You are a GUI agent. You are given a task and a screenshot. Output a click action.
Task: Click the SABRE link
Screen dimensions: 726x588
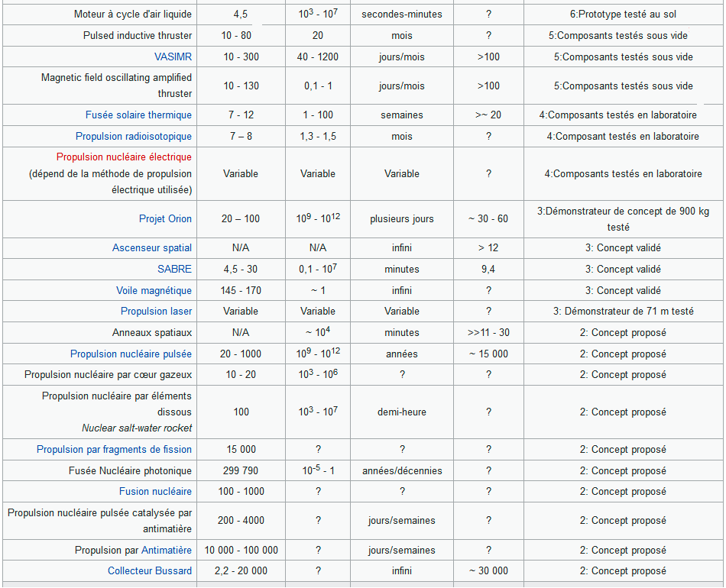click(174, 270)
